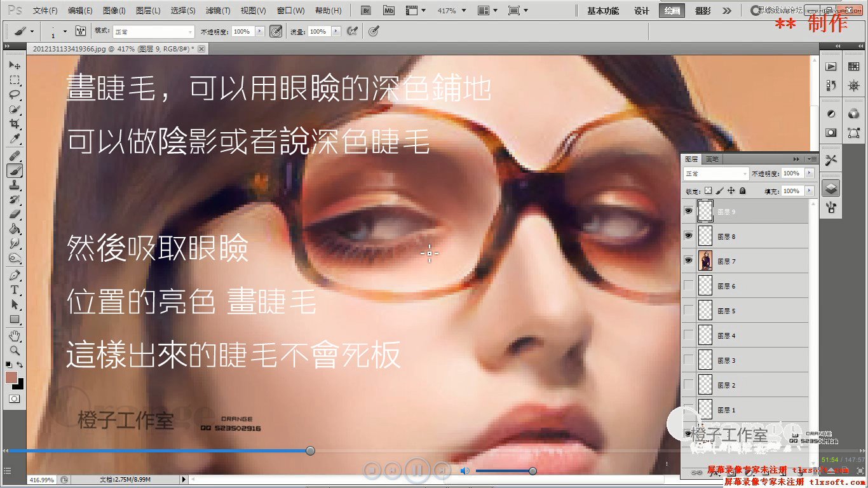Show layer 图层 2 via visibility box
The height and width of the screenshot is (488, 868).
pyautogui.click(x=689, y=384)
